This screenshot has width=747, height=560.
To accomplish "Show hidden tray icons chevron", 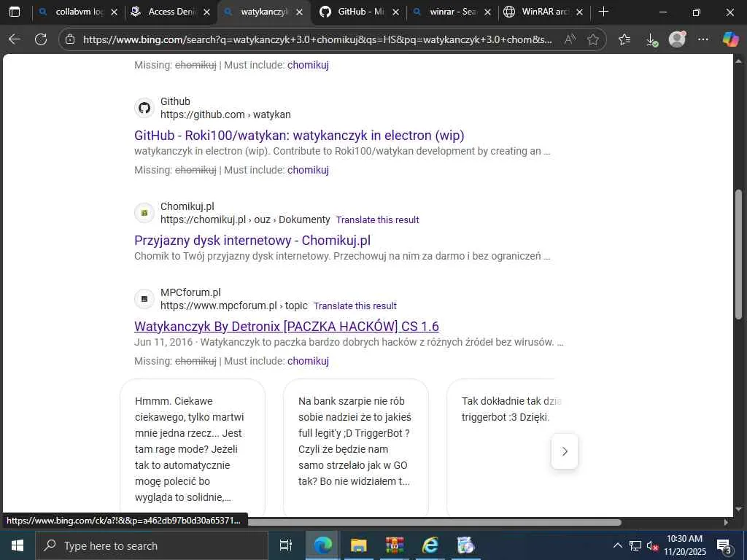I will click(617, 545).
